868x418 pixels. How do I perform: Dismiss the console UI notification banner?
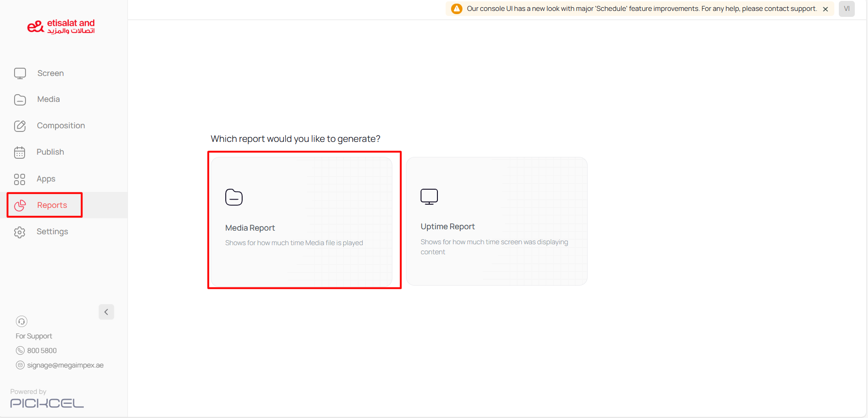pyautogui.click(x=825, y=9)
